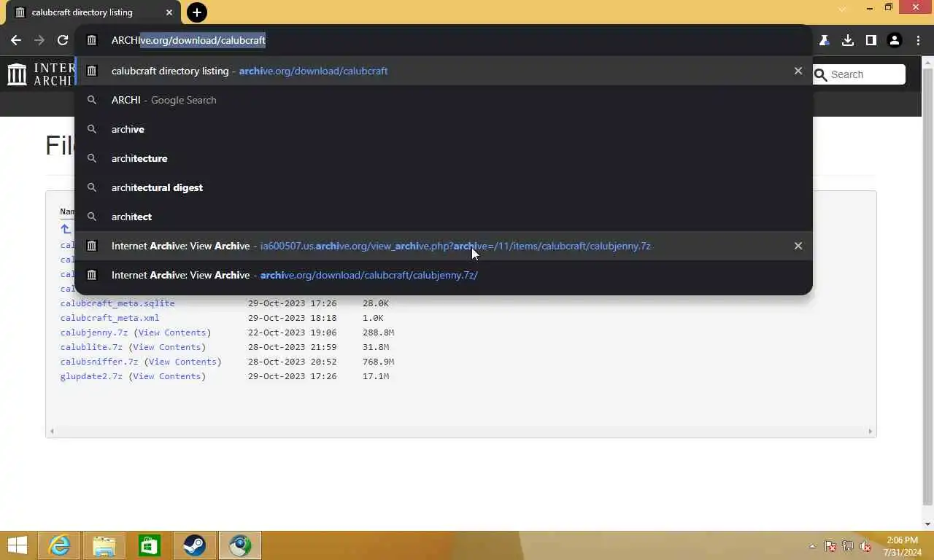This screenshot has height=560, width=934.
Task: Choose the 'ARCHI - Google Search' suggestion
Action: click(444, 100)
